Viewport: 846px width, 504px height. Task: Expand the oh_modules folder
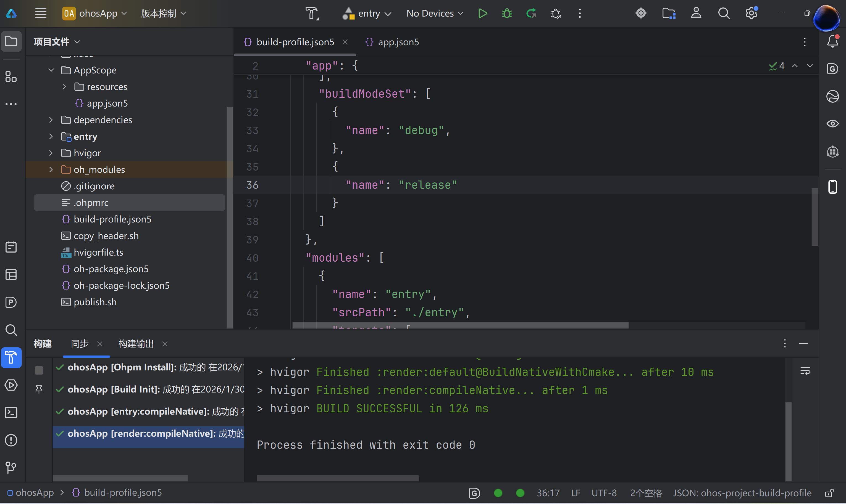[x=51, y=169]
